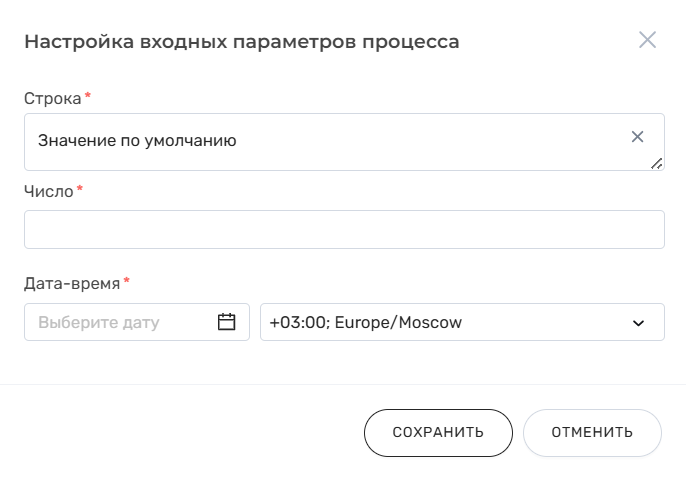
Task: Open the calendar picker icon
Action: tap(226, 322)
